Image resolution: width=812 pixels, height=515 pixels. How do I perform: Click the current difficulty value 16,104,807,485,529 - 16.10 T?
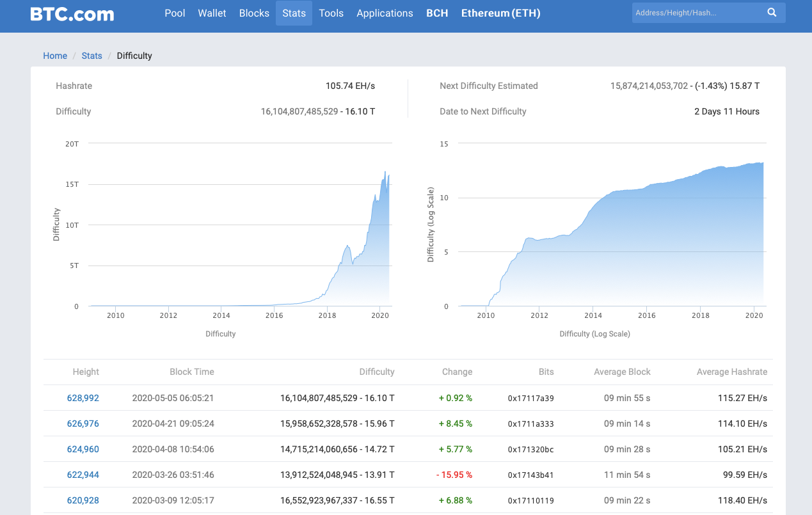pos(318,111)
